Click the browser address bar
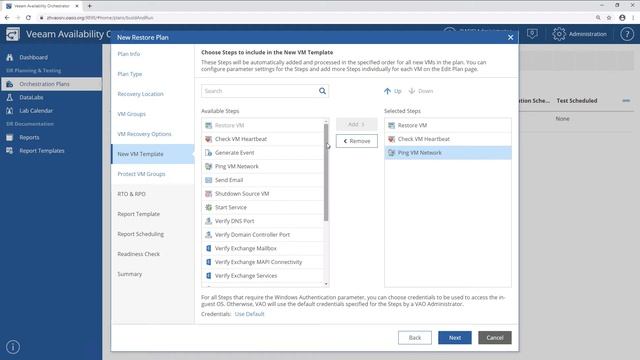640x360 pixels. 314,18
